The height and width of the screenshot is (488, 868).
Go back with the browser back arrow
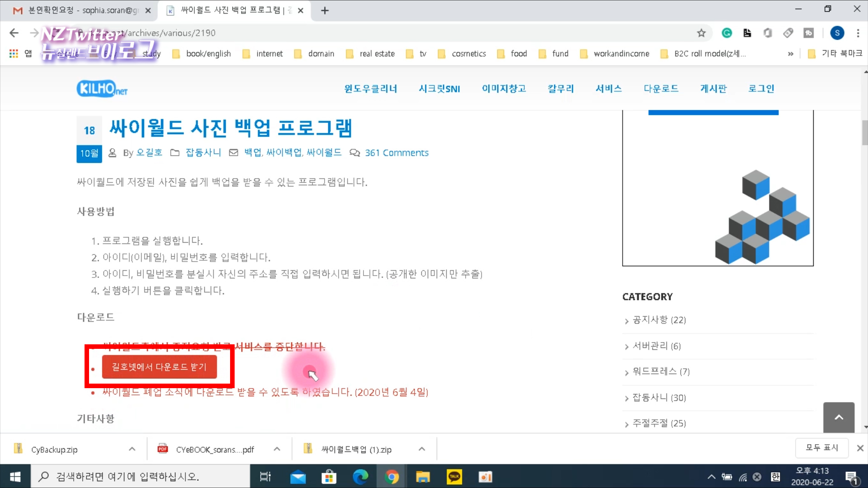pos(14,33)
